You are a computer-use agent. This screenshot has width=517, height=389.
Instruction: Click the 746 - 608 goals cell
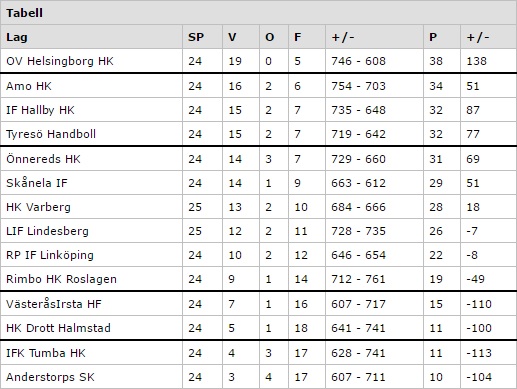click(358, 61)
